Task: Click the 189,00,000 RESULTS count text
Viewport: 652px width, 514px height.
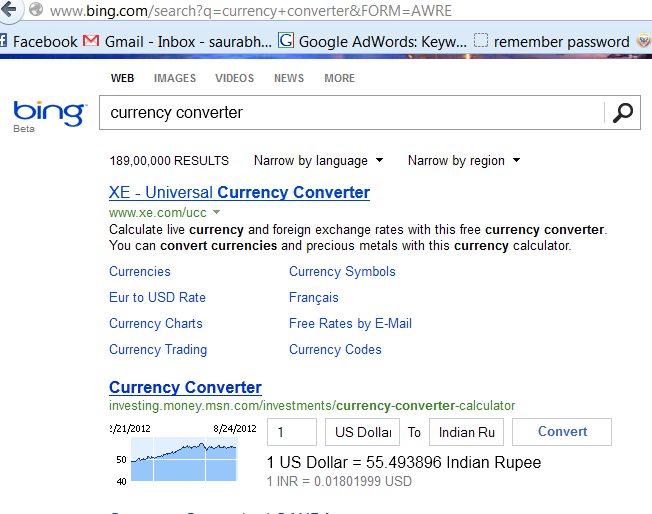Action: (x=169, y=161)
